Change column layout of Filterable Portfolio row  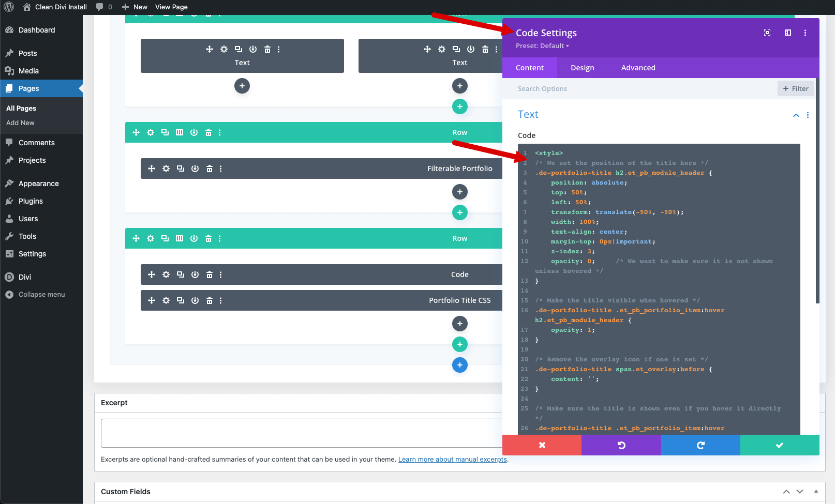tap(180, 132)
